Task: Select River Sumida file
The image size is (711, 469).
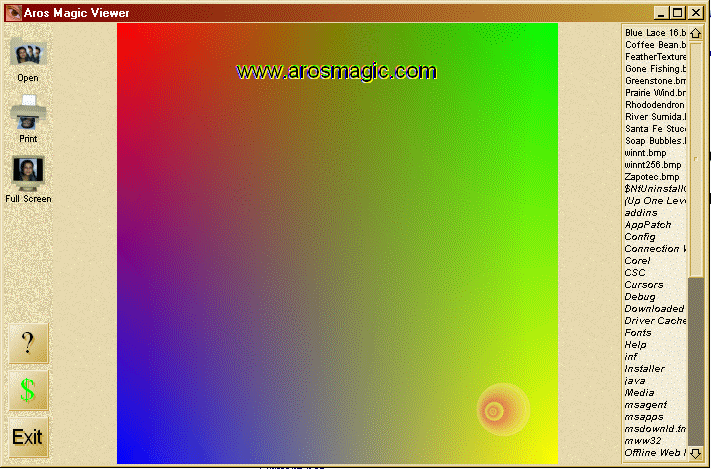Action: click(655, 117)
